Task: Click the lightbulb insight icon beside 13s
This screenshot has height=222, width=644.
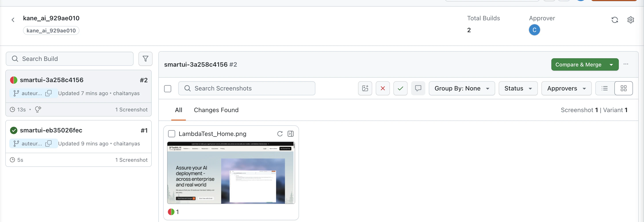Action: pos(38,109)
